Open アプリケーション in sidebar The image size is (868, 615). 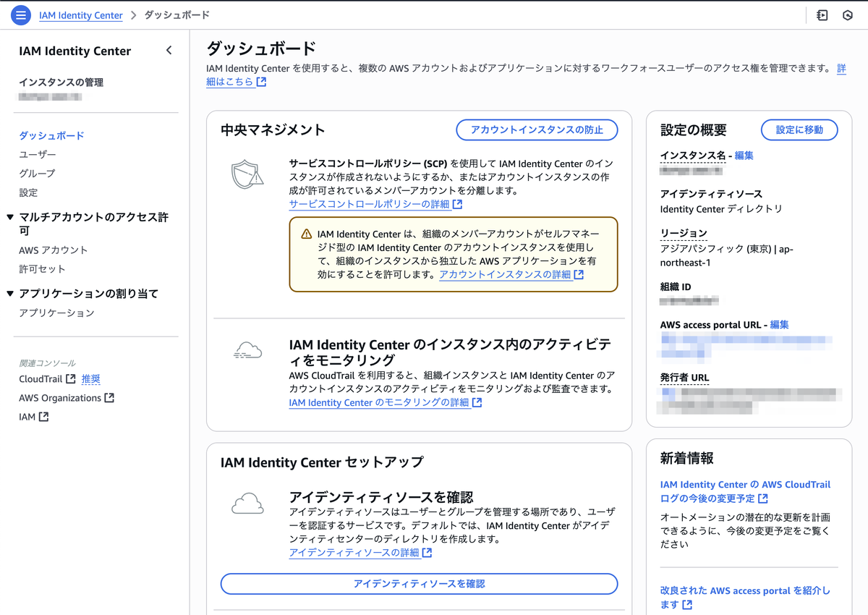pos(56,313)
